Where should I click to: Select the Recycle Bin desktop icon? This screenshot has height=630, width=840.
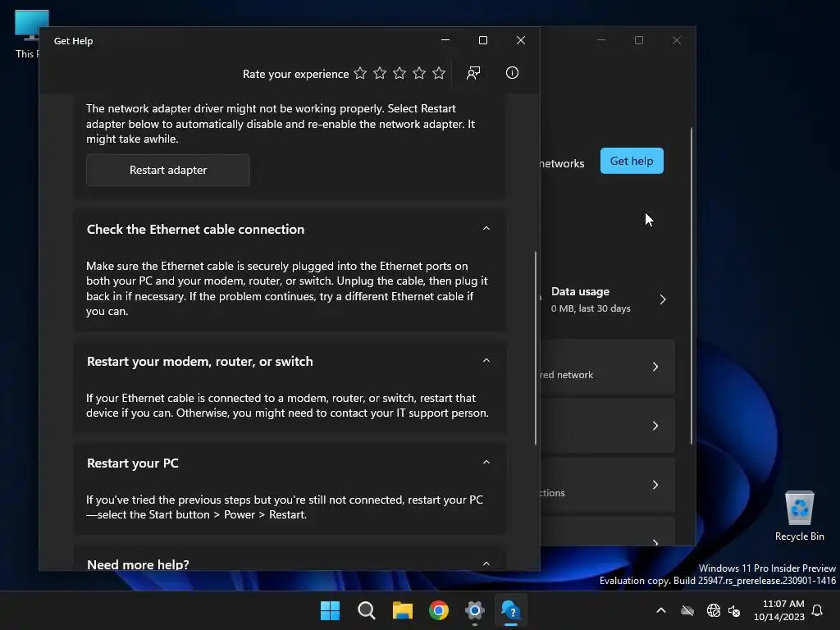(x=799, y=516)
